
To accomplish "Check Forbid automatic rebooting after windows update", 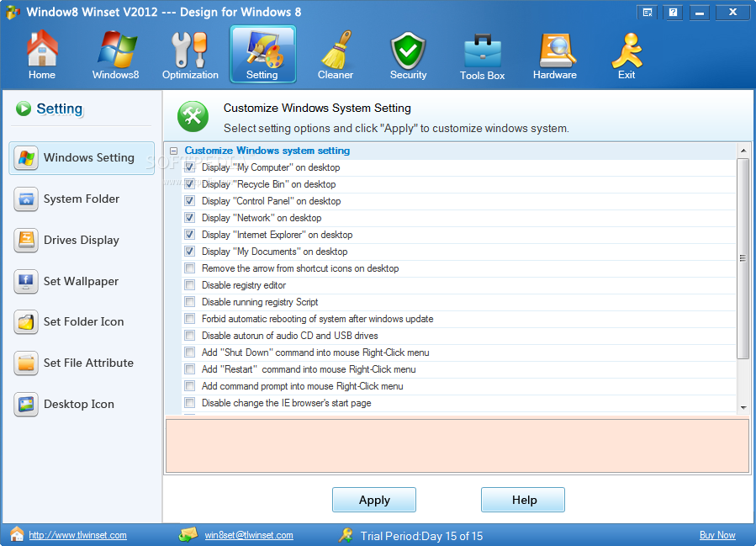I will click(x=190, y=319).
